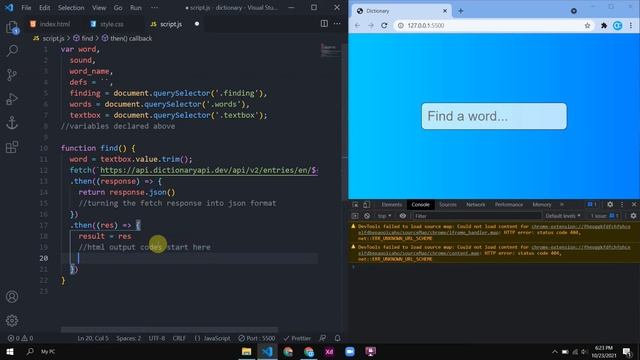Bookmark this page with the star icon
This screenshot has height=360, width=640.
(587, 25)
